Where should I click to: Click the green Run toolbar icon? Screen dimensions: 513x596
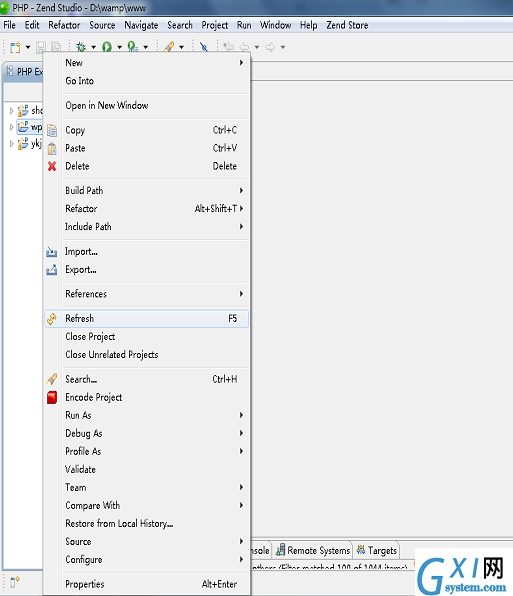107,47
